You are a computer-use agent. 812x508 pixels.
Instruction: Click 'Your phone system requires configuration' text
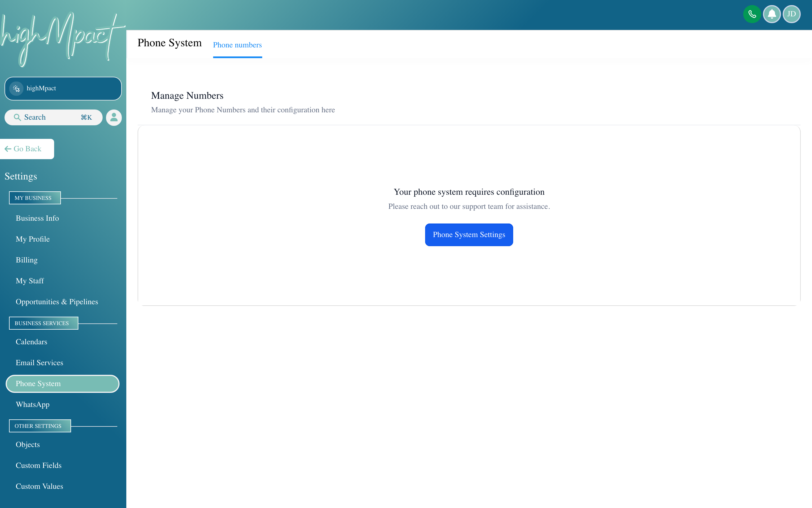point(469,192)
